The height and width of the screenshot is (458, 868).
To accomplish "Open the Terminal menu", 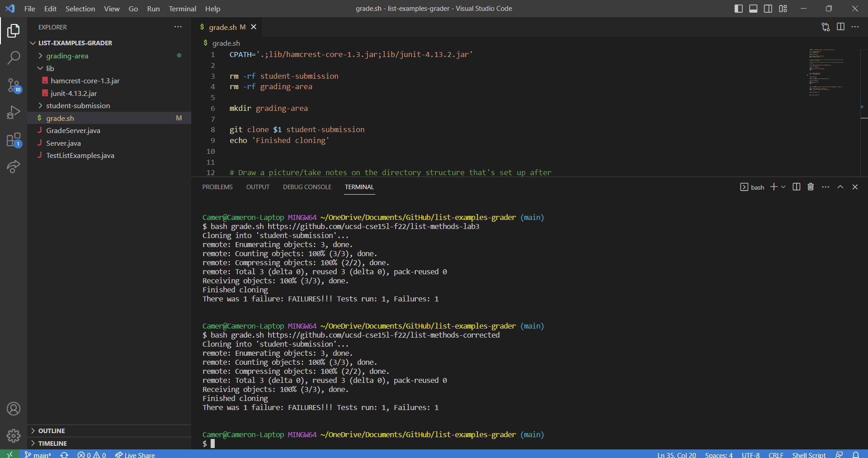I will [182, 9].
